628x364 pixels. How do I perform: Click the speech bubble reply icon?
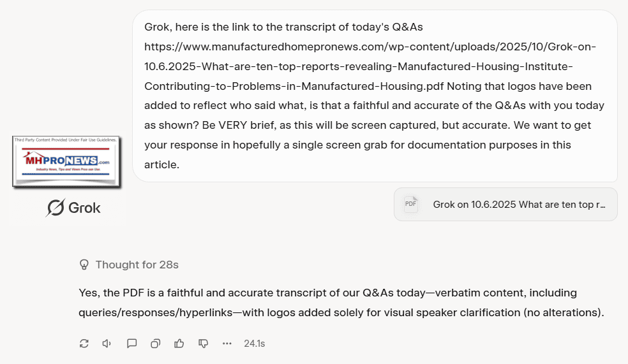tap(131, 344)
